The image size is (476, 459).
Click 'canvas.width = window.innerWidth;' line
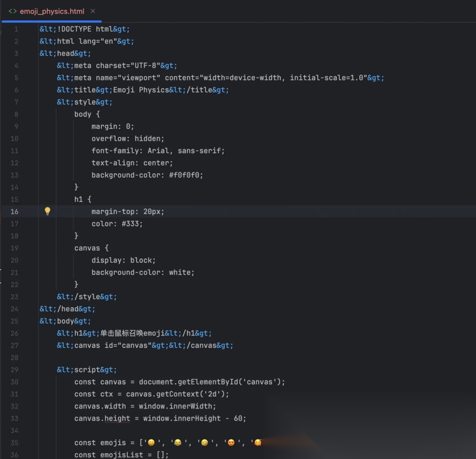(145, 406)
